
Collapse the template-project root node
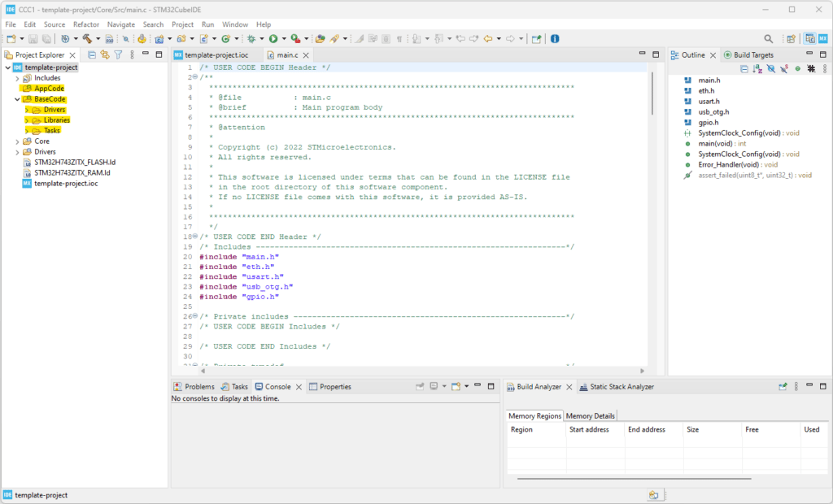pos(7,67)
